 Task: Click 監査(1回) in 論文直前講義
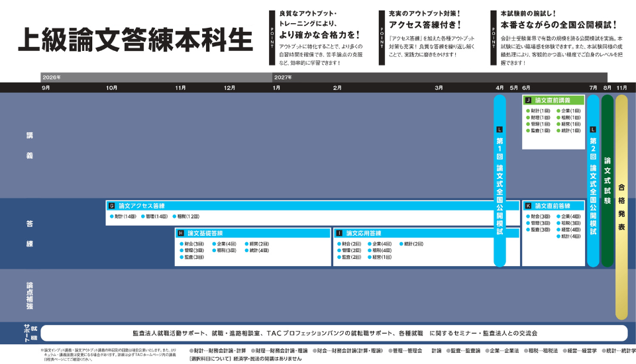538,130
